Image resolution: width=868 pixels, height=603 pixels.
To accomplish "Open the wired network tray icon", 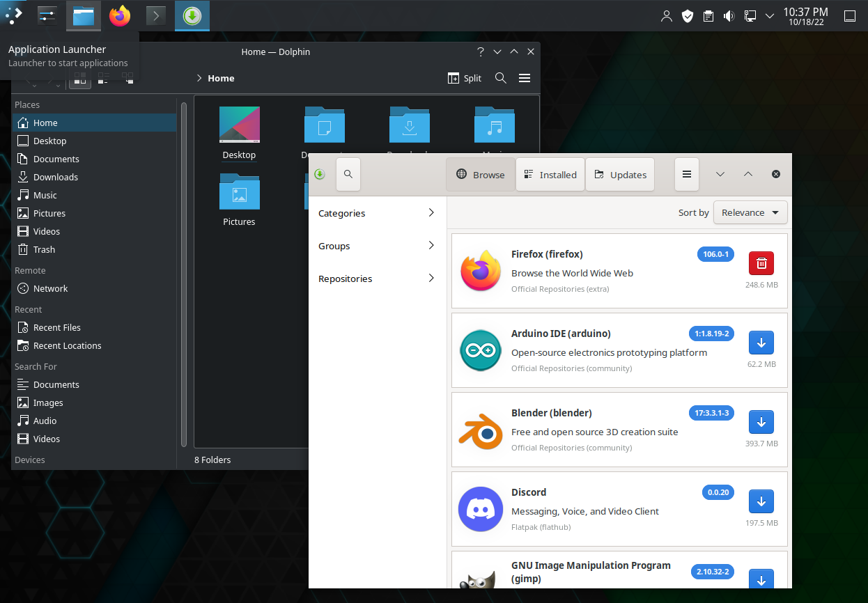I will point(750,15).
